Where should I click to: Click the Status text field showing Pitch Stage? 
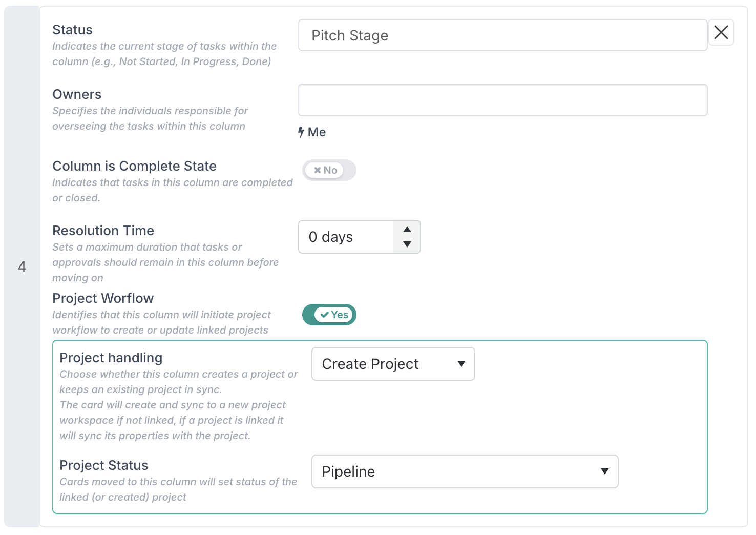[x=502, y=35]
